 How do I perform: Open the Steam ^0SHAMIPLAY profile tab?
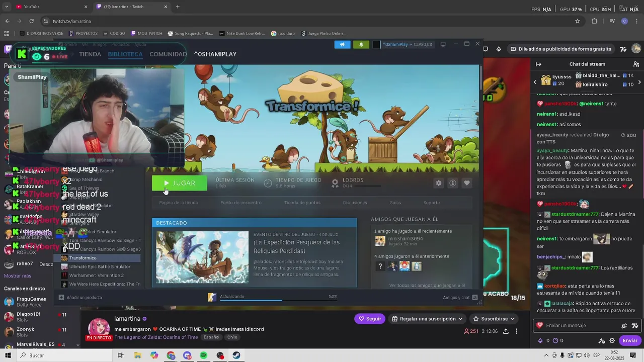215,54
